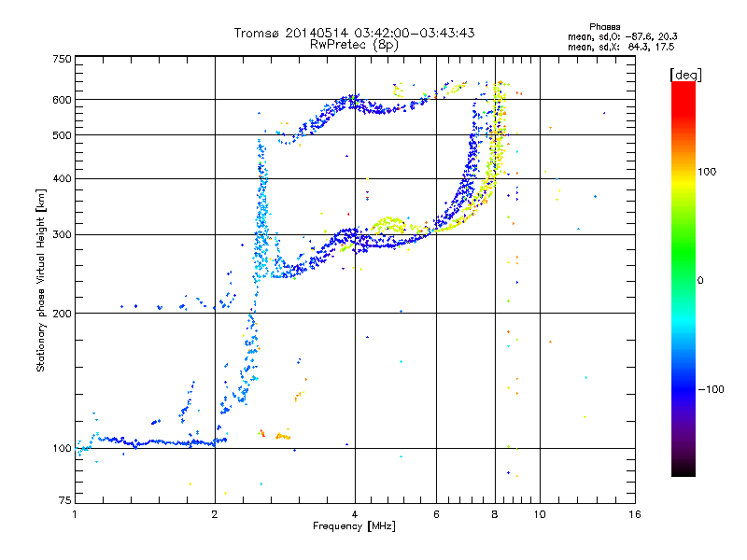Click the yellow-green bump trace near 5 MHz
Viewport: 747px width, 560px height.
(x=389, y=225)
